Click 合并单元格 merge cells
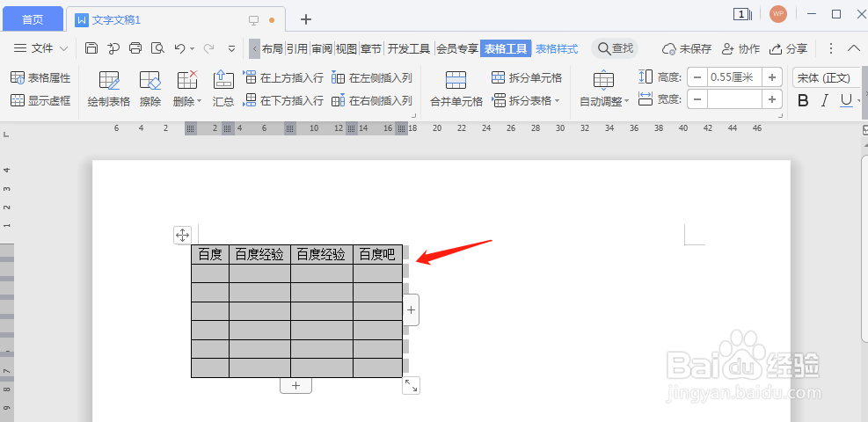This screenshot has height=422, width=868. click(456, 89)
